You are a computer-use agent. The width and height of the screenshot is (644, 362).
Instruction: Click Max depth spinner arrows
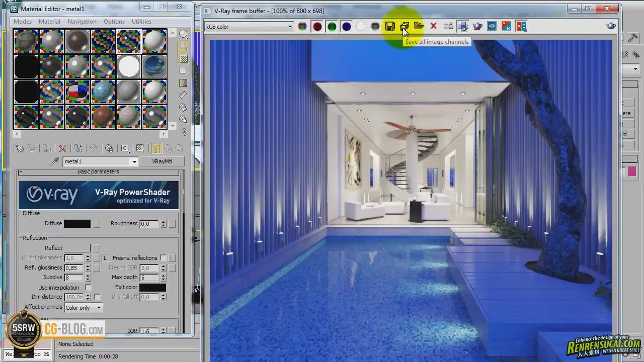click(163, 278)
